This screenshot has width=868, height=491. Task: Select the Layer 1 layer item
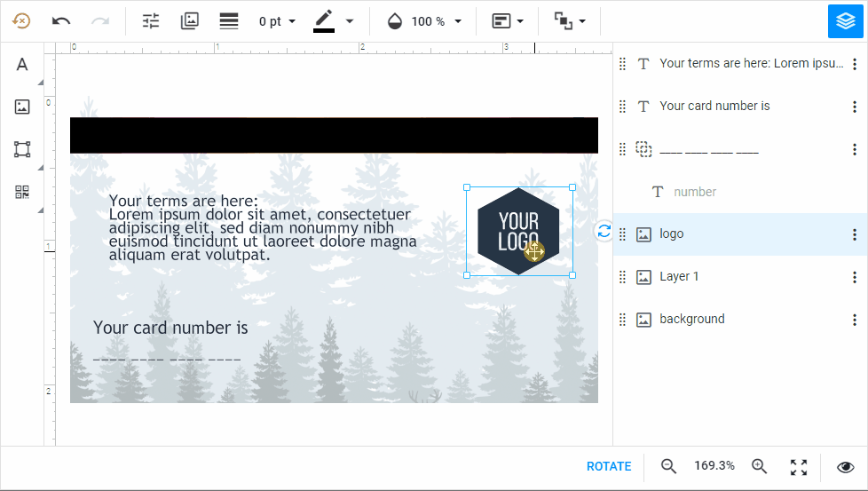click(679, 277)
